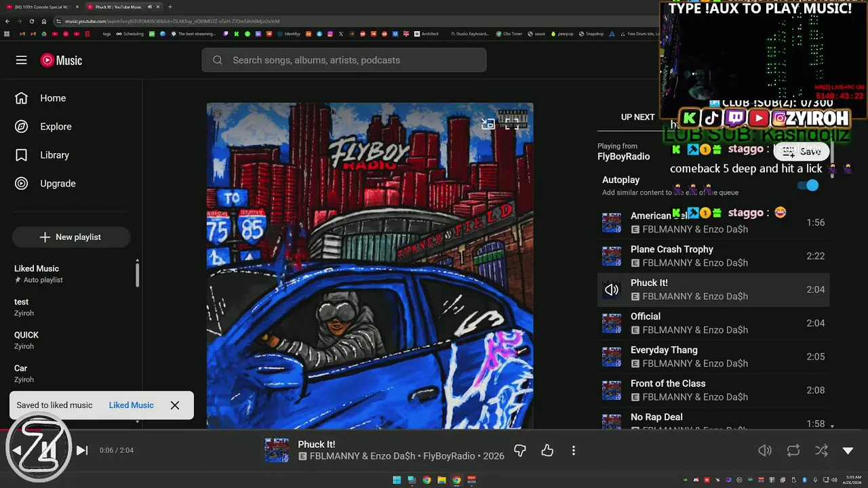Screen dimensions: 868x488
Task: Collapse the player page with the arrow
Action: point(848,451)
